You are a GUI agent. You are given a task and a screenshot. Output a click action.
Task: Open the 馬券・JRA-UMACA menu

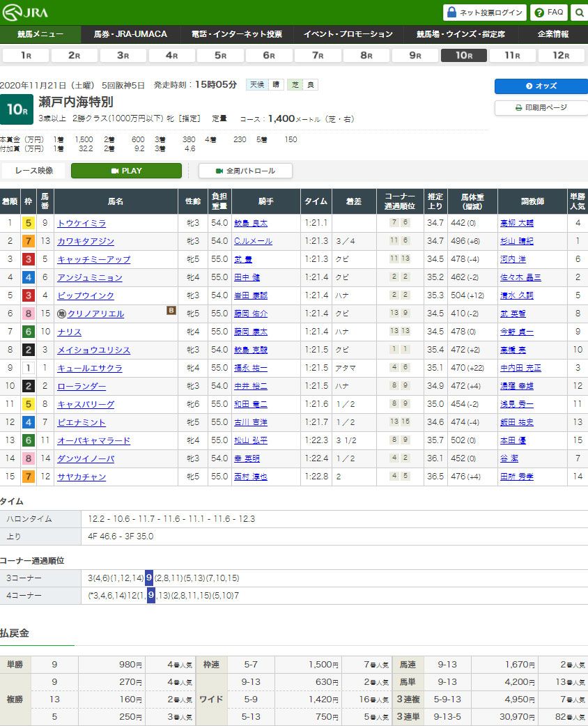coord(131,34)
